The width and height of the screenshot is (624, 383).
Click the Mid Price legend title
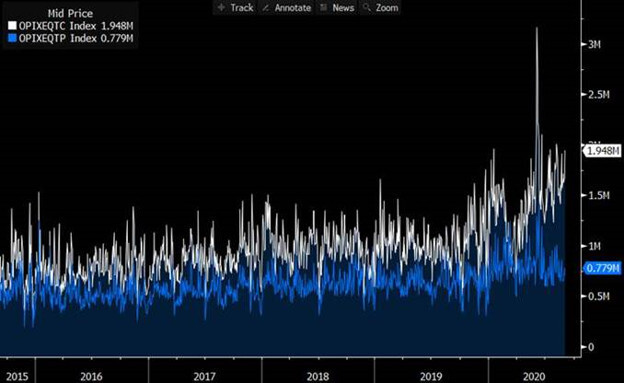coord(70,14)
